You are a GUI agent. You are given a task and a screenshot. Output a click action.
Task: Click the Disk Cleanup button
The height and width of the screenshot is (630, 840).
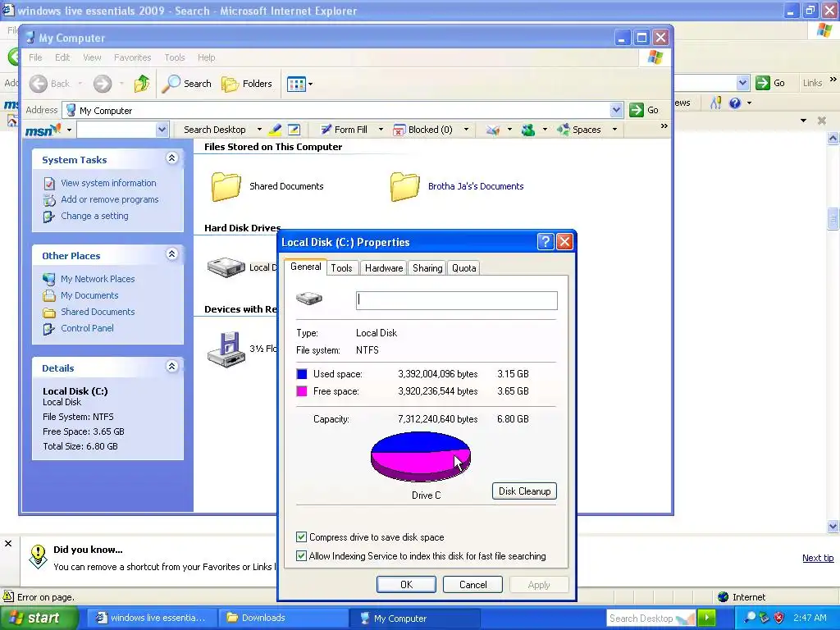524,491
